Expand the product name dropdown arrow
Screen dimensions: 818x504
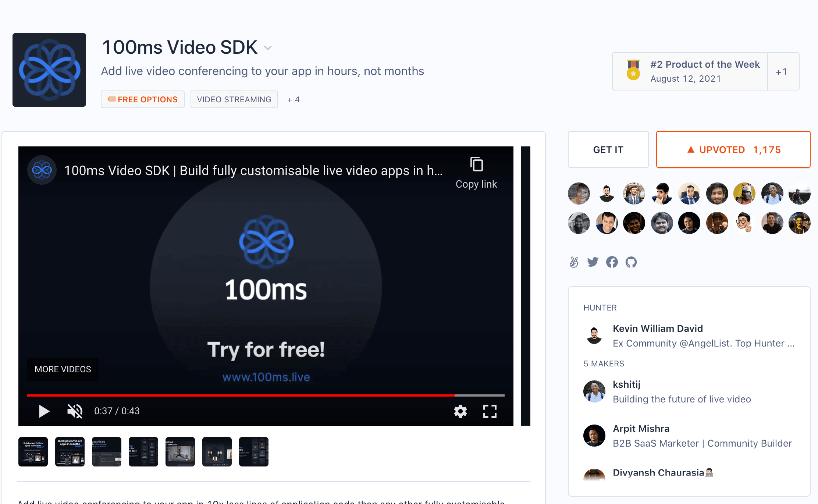(x=268, y=48)
